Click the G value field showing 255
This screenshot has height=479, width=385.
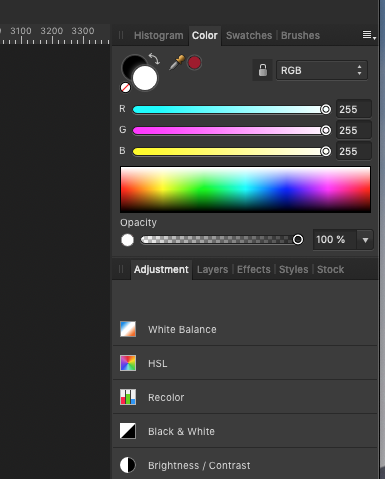(x=354, y=130)
